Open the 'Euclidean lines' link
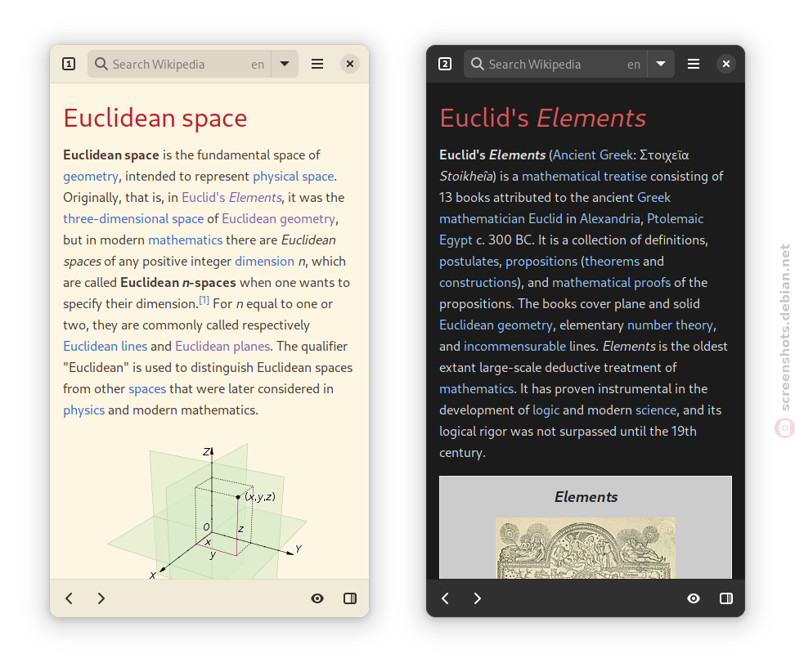 click(x=105, y=347)
